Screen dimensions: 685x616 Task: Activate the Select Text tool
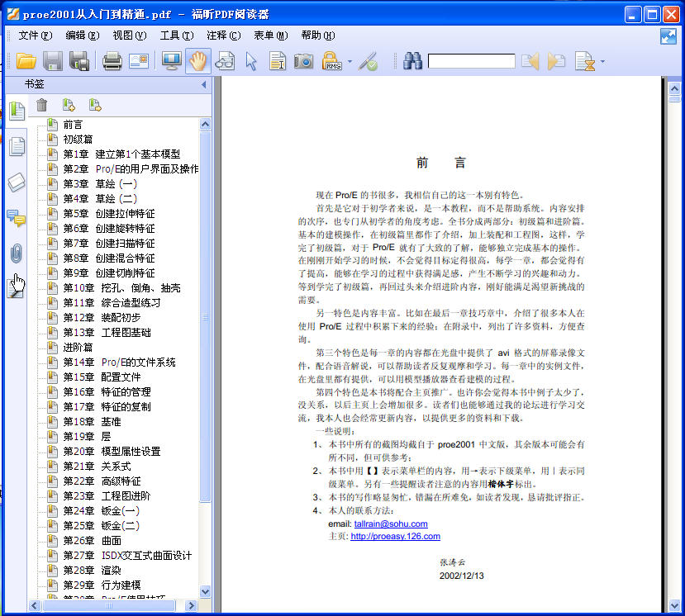pyautogui.click(x=278, y=61)
